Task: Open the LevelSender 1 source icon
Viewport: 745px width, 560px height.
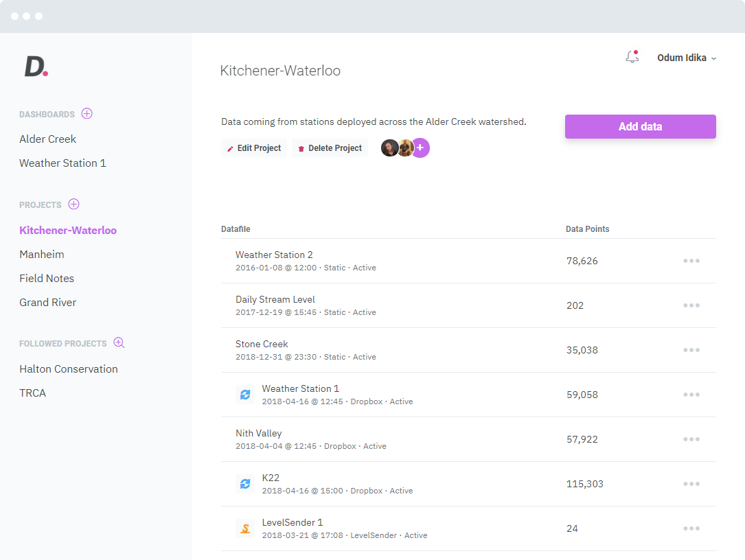Action: tap(245, 528)
